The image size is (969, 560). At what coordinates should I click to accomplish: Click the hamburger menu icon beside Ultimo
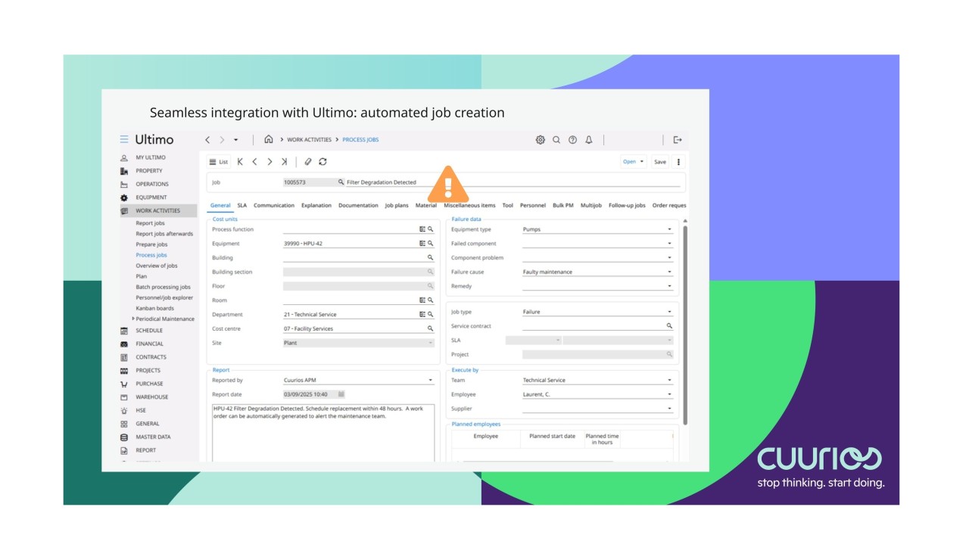pyautogui.click(x=124, y=139)
